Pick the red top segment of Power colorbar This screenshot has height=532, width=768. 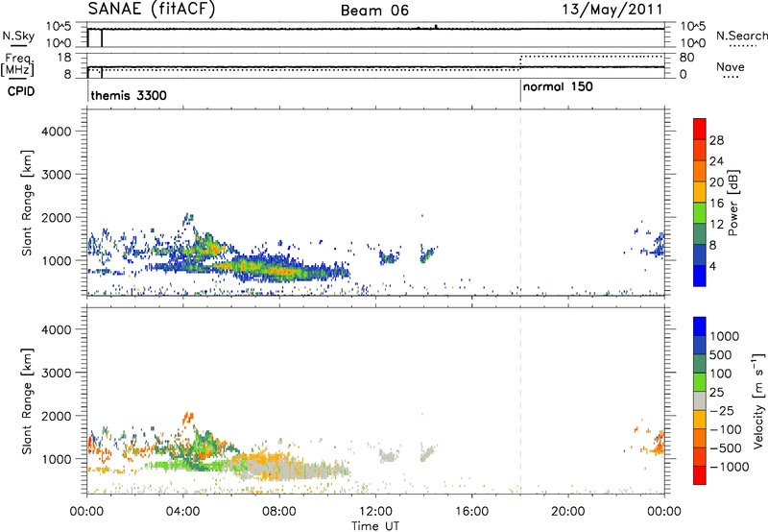700,129
